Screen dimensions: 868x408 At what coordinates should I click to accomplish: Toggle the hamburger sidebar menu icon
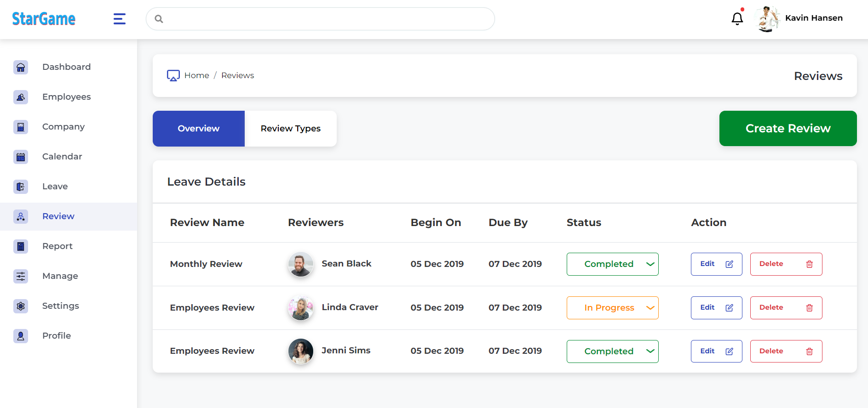click(x=120, y=19)
